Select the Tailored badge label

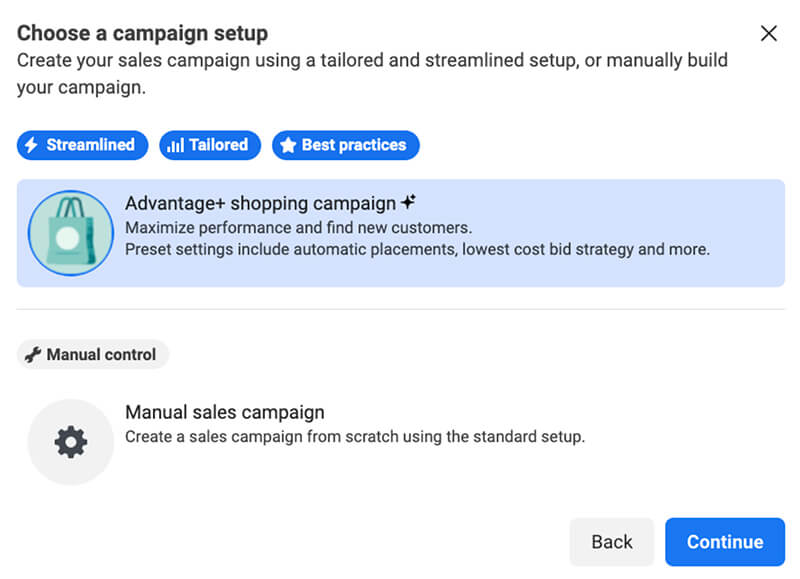tap(218, 145)
